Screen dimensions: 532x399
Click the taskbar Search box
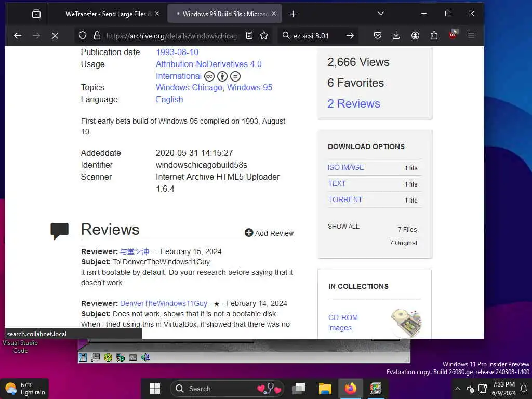[227, 389]
